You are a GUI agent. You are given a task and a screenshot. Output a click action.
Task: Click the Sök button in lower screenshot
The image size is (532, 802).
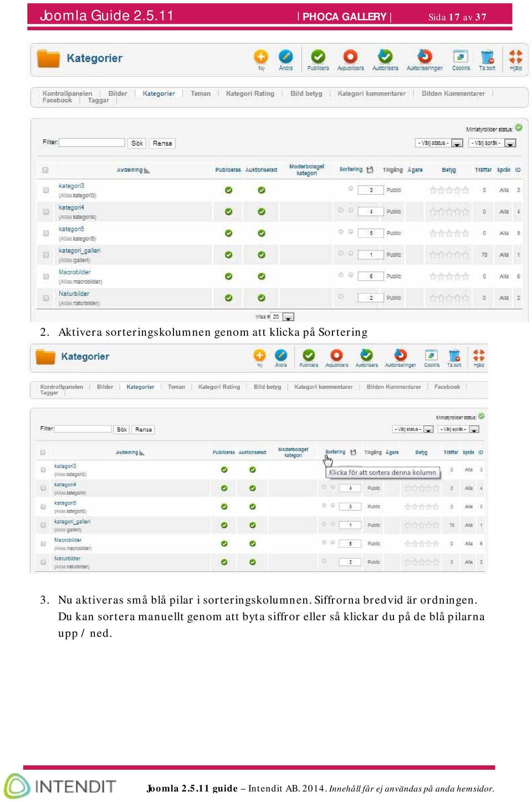[x=122, y=429]
